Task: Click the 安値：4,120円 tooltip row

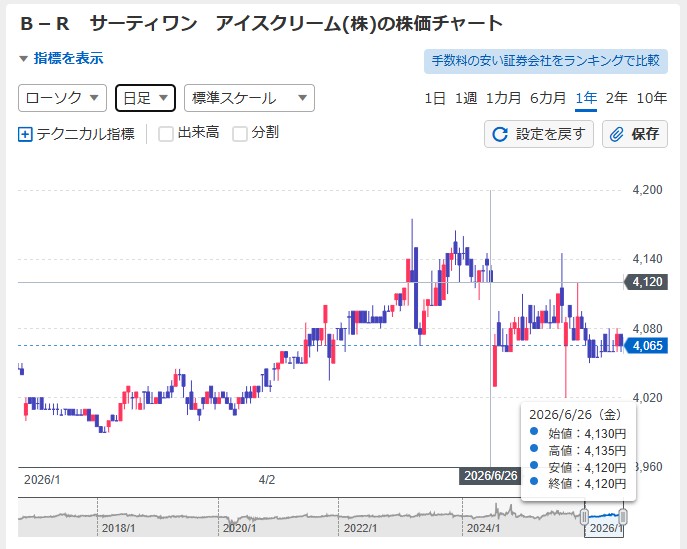Action: tap(578, 467)
